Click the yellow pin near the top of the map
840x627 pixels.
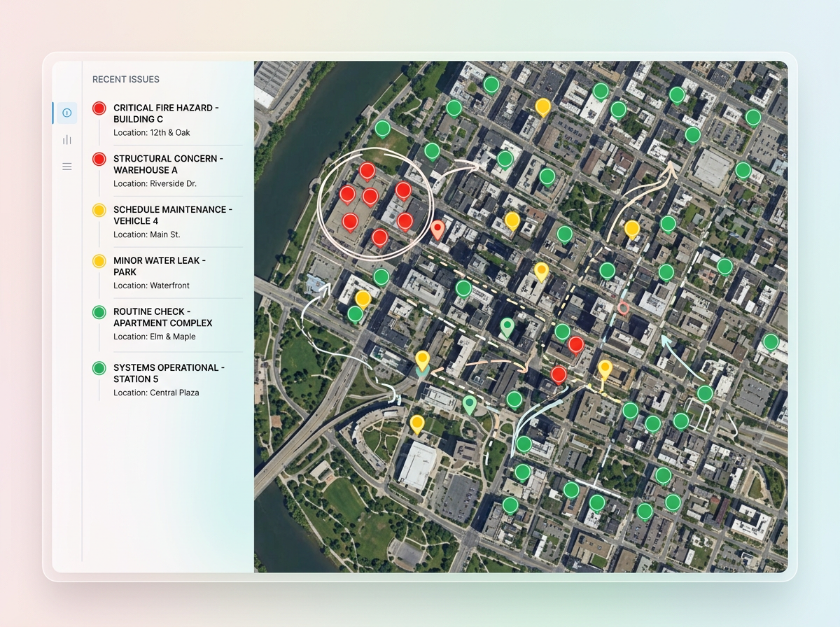click(542, 106)
